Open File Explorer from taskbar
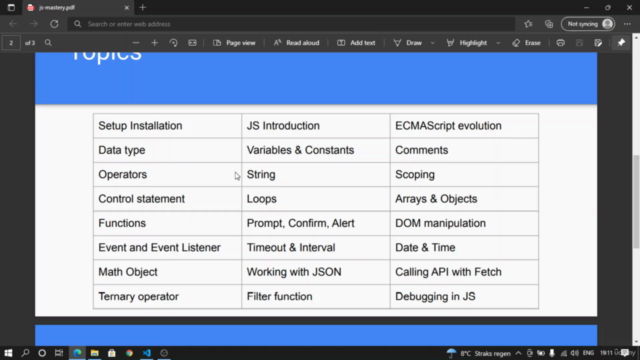This screenshot has width=640, height=360. [x=95, y=353]
